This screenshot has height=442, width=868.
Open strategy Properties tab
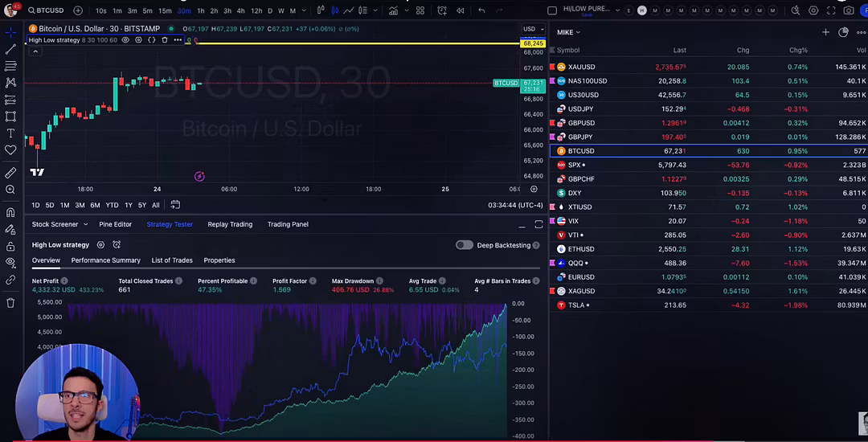(219, 260)
